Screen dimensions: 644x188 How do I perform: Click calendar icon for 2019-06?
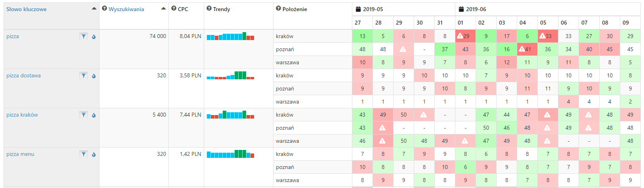[x=461, y=9]
